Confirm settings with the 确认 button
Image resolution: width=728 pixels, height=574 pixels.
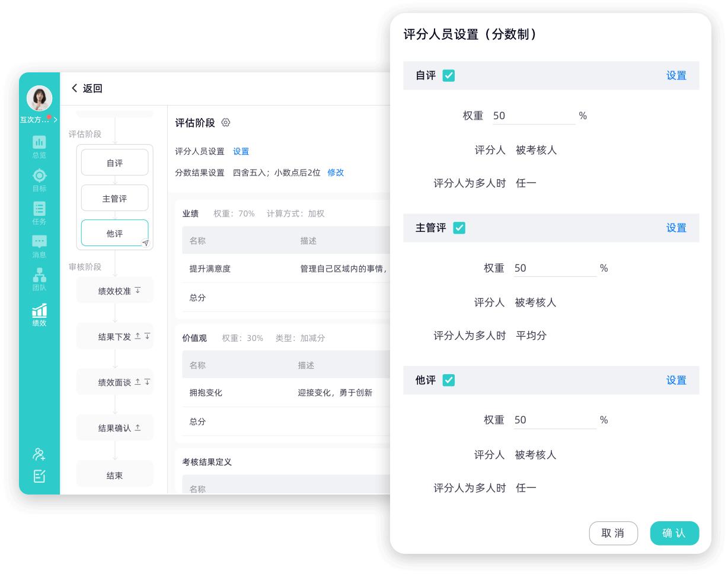point(674,533)
